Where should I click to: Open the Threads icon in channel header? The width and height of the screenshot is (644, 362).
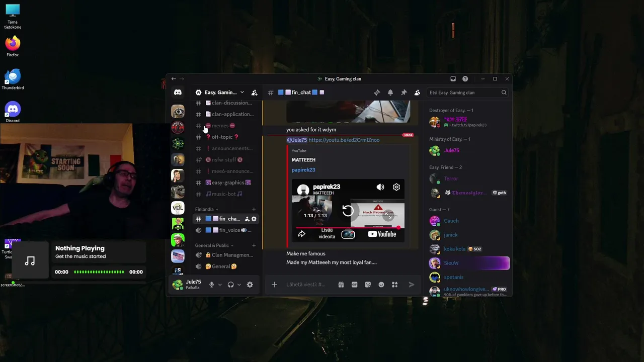pyautogui.click(x=377, y=93)
